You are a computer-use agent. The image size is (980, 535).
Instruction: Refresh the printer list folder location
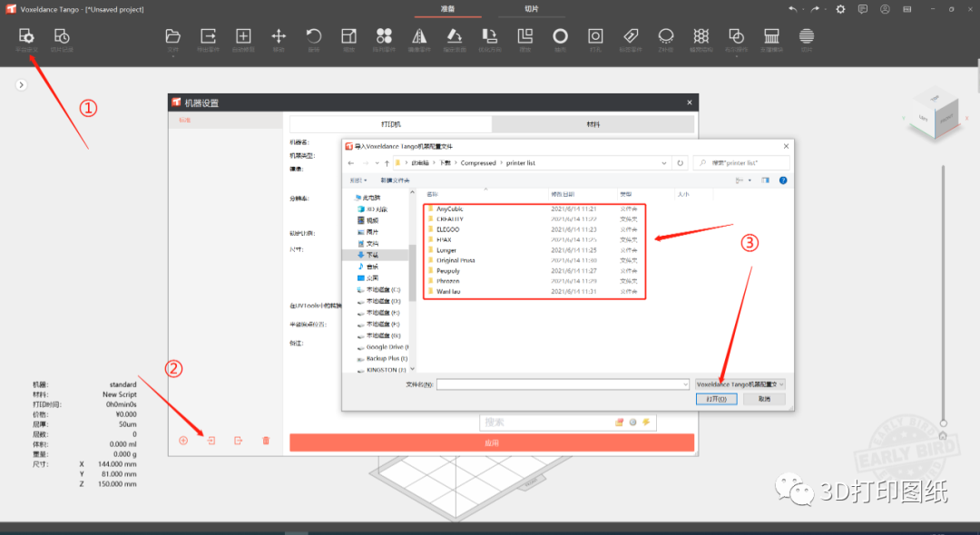680,163
